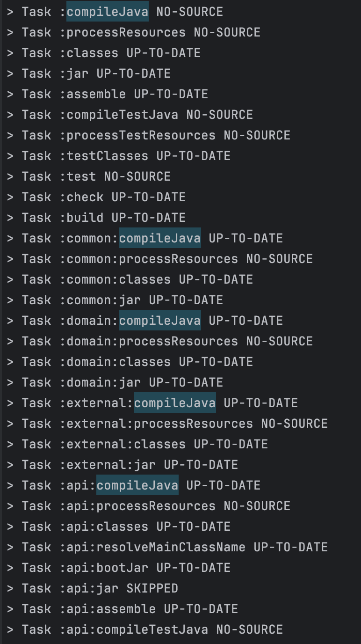Image resolution: width=361 pixels, height=644 pixels.
Task: Select ':api:jar SKIPPED' line
Action: click(93, 588)
